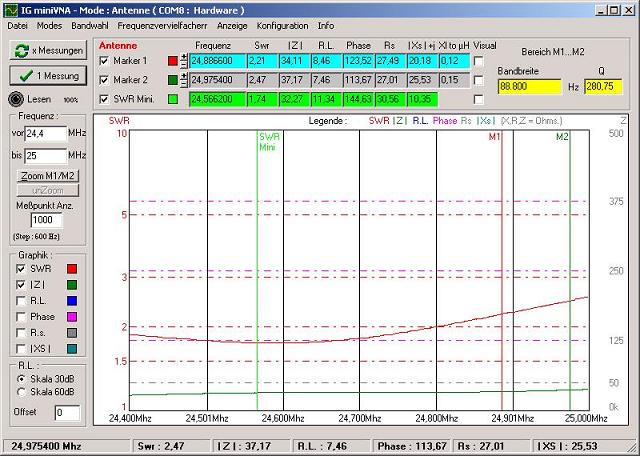Open the Frequenzvervielfacherr menu

[x=163, y=25]
